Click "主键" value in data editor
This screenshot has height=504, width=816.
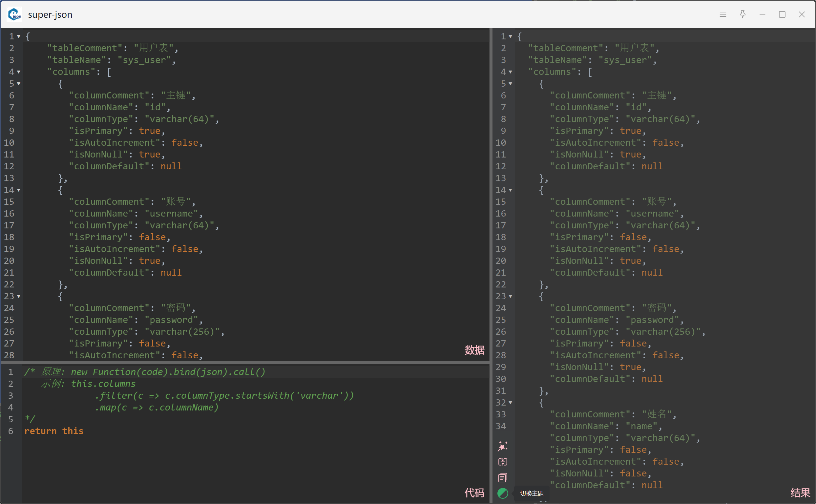coord(176,95)
